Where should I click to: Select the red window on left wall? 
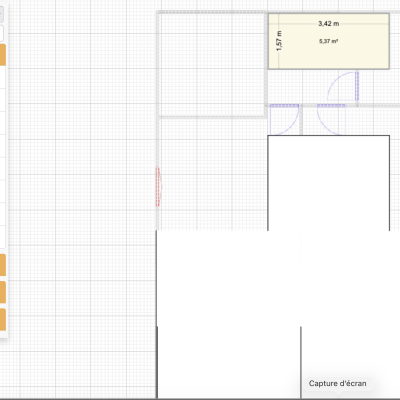[158, 187]
